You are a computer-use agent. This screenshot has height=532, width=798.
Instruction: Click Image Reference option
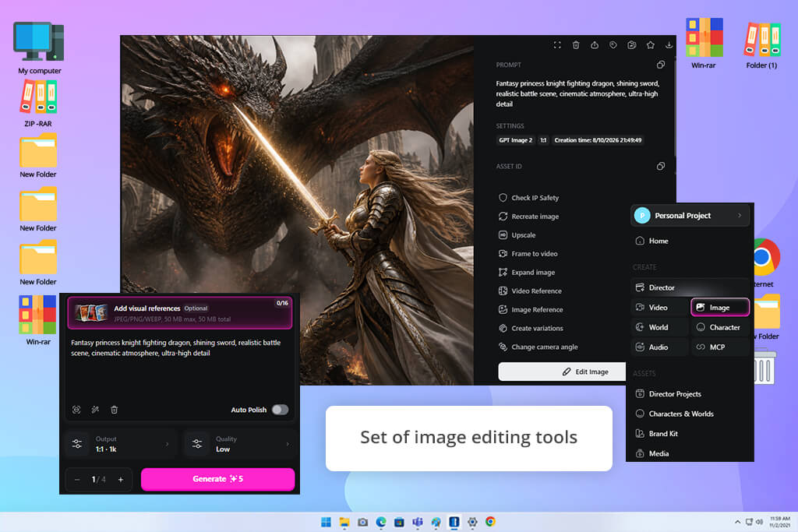coord(530,310)
